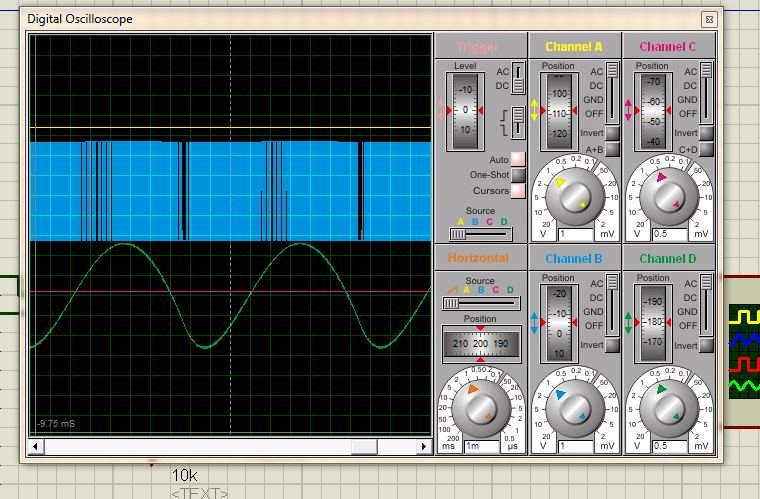Click the yellow Channel A position arrow icon

point(535,110)
